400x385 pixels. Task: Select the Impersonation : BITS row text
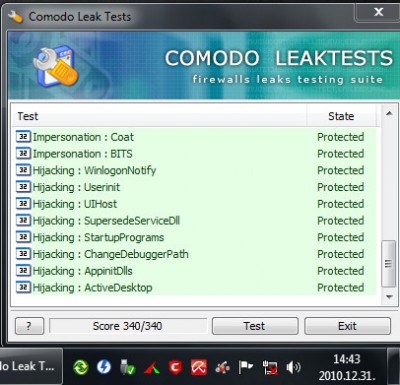[82, 154]
